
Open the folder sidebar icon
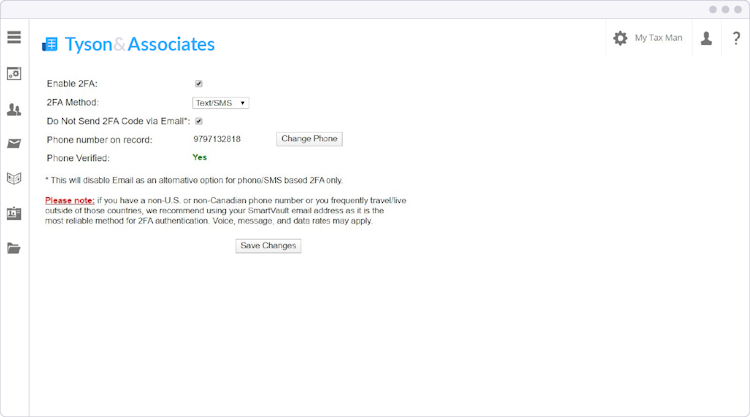pos(14,248)
